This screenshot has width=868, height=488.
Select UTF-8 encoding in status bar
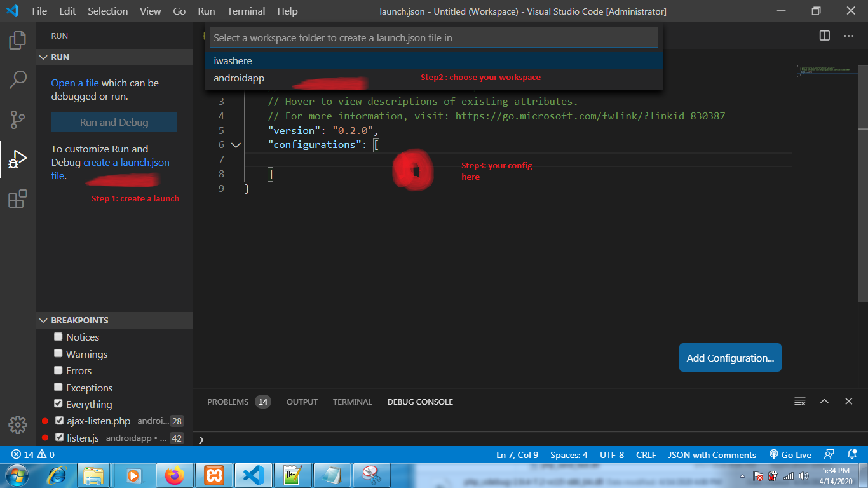[612, 455]
